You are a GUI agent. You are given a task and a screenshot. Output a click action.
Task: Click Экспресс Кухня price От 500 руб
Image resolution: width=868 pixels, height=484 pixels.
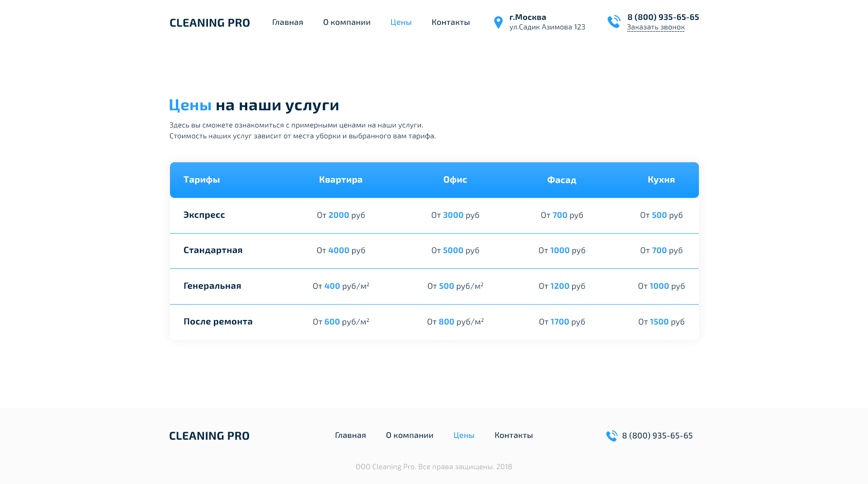(x=661, y=215)
